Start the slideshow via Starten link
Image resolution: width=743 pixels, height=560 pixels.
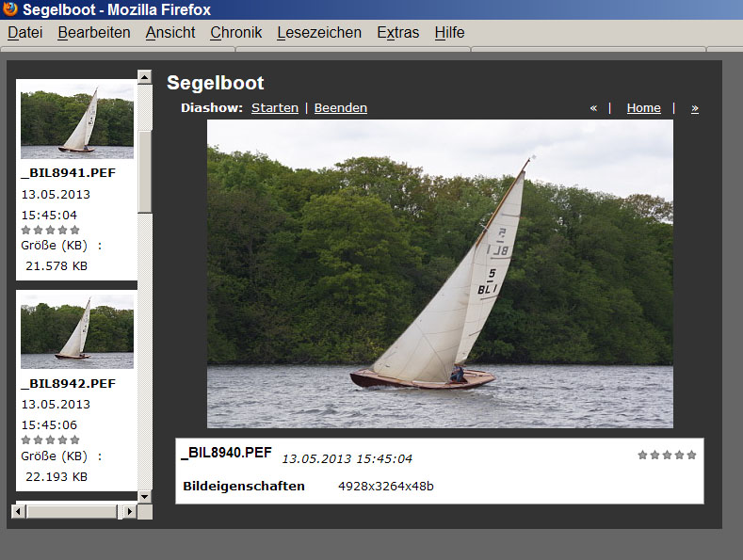tap(275, 108)
